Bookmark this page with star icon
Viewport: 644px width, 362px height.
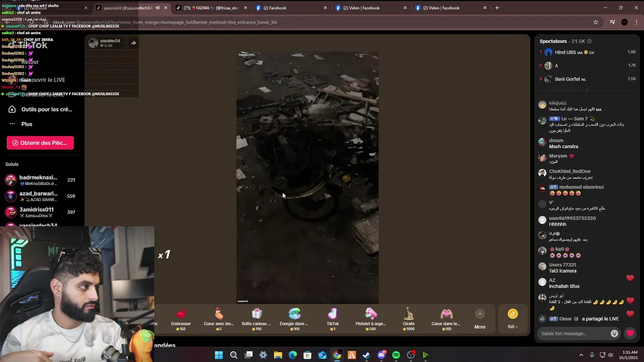[596, 22]
